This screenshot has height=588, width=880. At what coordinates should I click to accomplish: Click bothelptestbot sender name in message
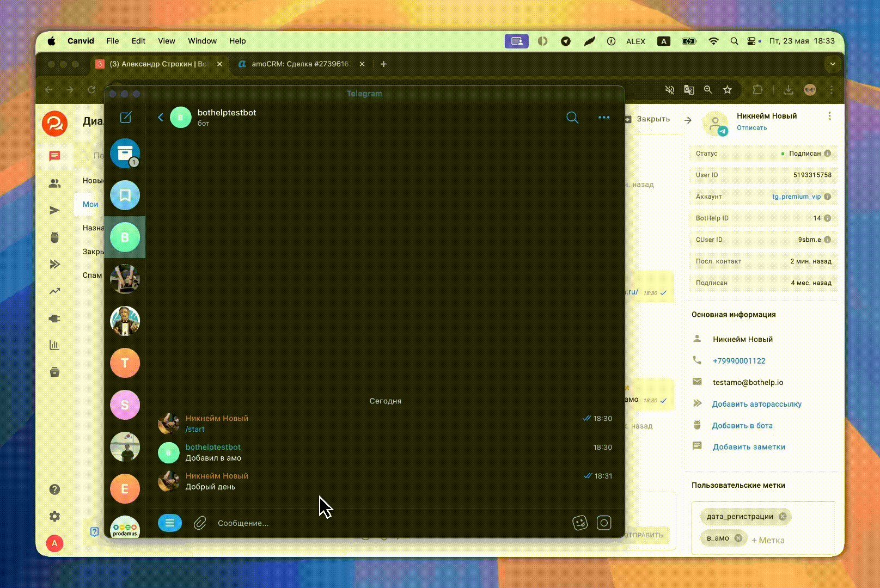pyautogui.click(x=213, y=447)
